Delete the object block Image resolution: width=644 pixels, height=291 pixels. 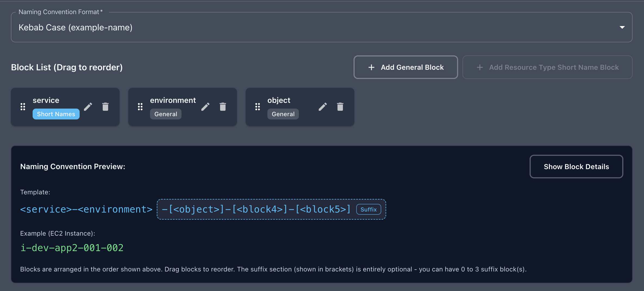[x=340, y=107]
